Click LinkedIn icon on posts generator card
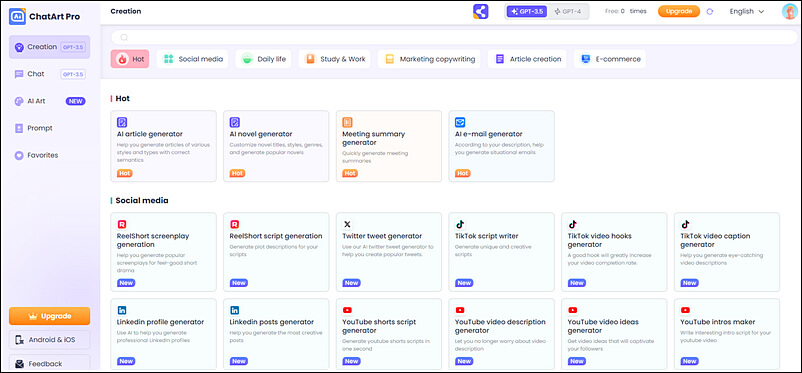The image size is (802, 373). pos(234,310)
